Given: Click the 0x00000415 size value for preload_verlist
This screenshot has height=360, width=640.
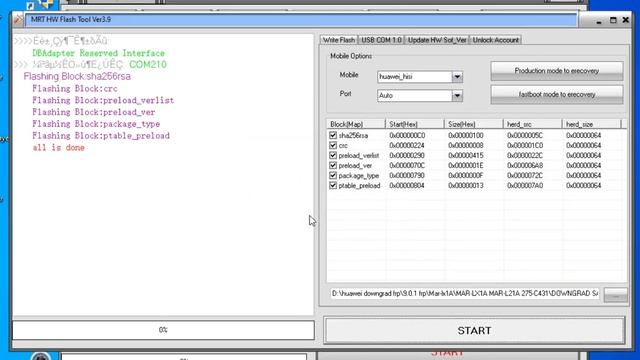Looking at the screenshot, I should pyautogui.click(x=466, y=156).
